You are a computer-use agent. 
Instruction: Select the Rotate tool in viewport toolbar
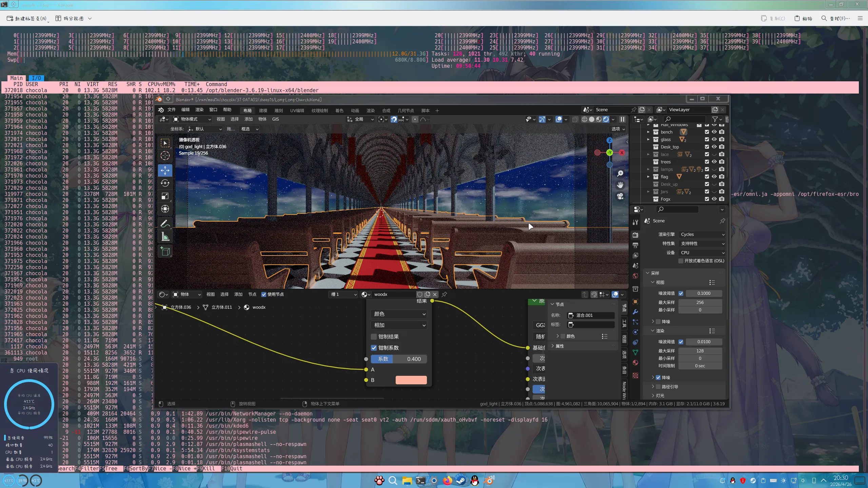click(x=165, y=183)
